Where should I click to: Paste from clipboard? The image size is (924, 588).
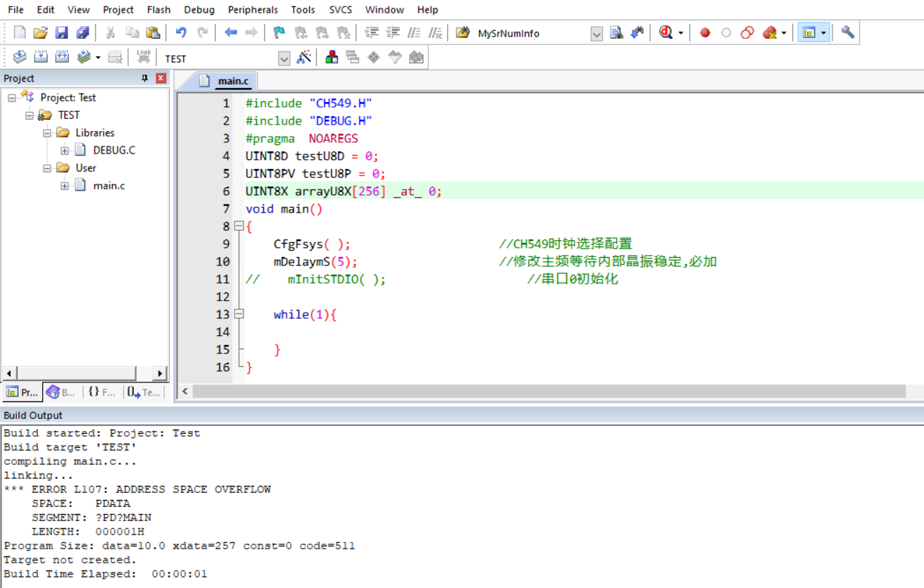(x=153, y=33)
